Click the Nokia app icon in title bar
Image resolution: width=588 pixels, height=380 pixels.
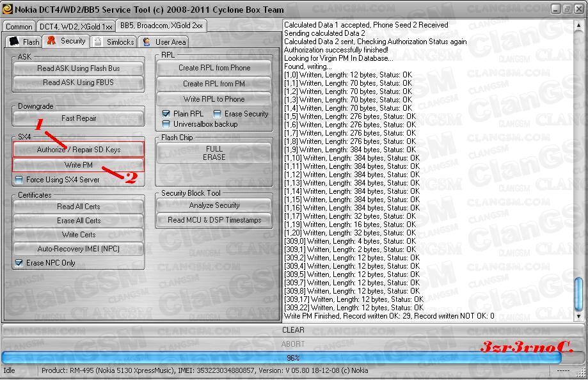7,9
